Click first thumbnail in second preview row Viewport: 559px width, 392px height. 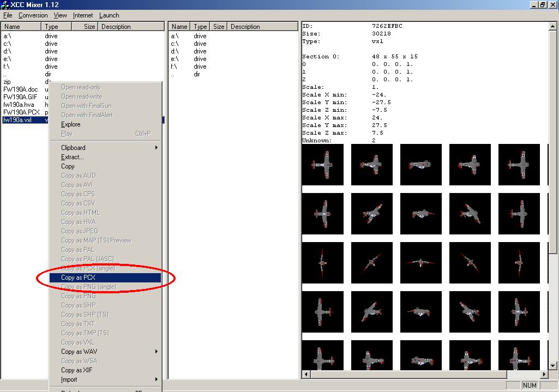tap(323, 214)
